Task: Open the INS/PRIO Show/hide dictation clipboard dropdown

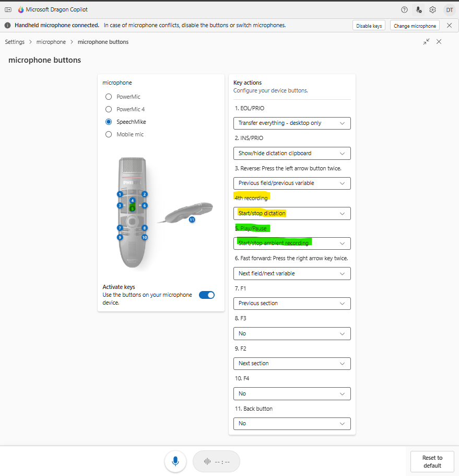Action: [x=292, y=153]
